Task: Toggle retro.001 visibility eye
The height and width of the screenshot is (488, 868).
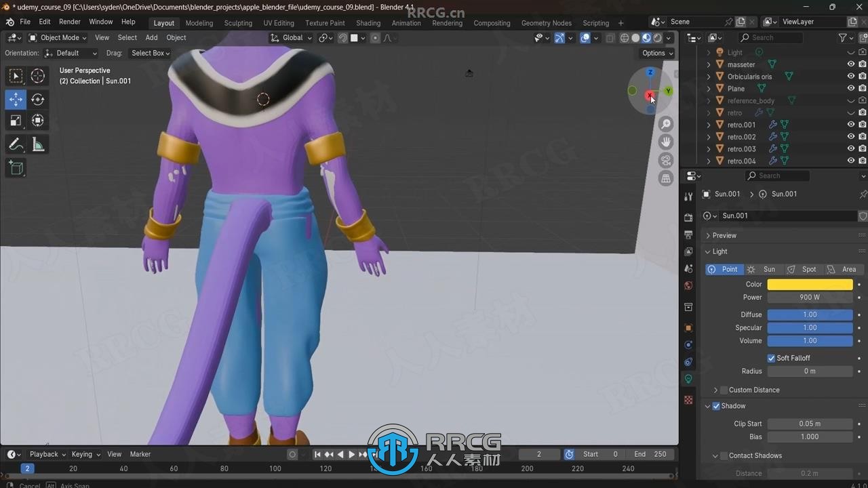Action: (x=850, y=125)
